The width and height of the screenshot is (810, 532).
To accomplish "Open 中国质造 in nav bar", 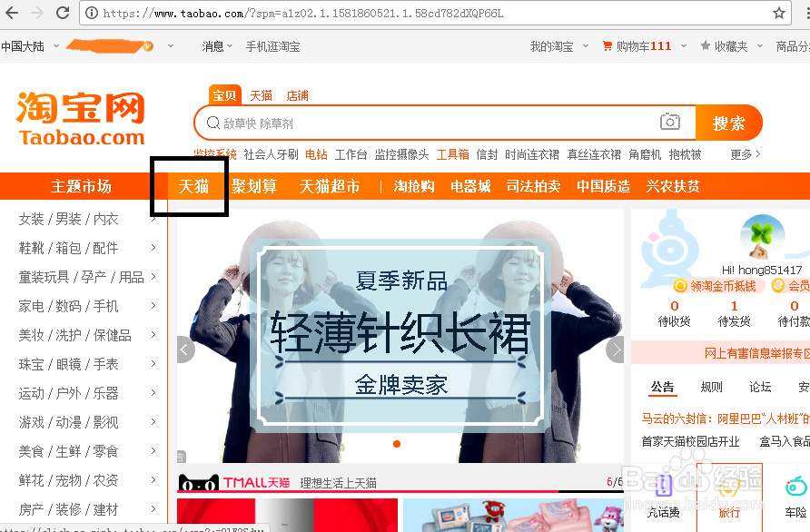I will tap(603, 186).
